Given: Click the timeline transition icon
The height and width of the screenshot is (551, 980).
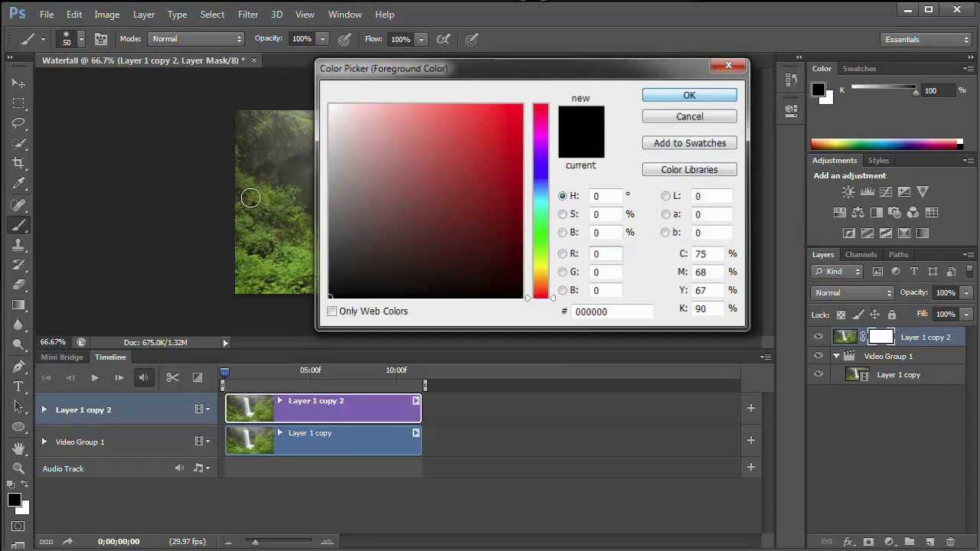Looking at the screenshot, I should [x=198, y=377].
